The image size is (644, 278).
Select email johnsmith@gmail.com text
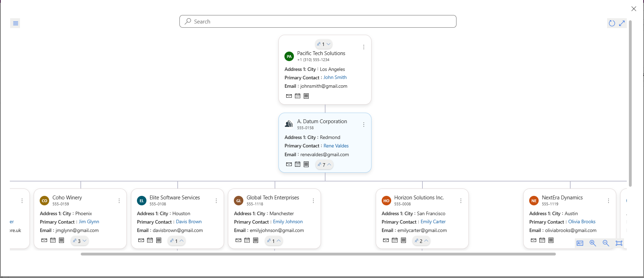coord(324,86)
